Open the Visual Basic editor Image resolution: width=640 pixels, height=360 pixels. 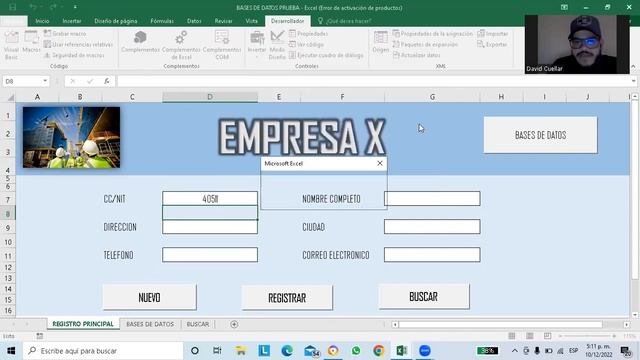11,45
